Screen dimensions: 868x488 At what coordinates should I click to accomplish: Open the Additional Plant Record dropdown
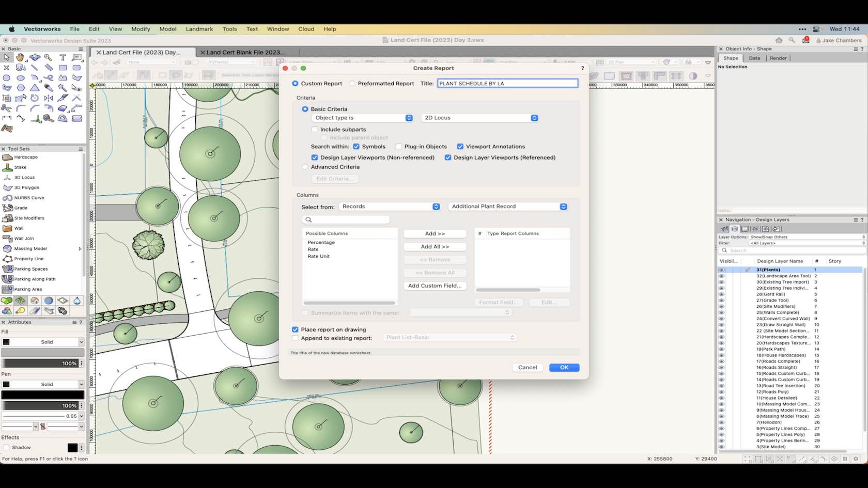click(x=508, y=206)
